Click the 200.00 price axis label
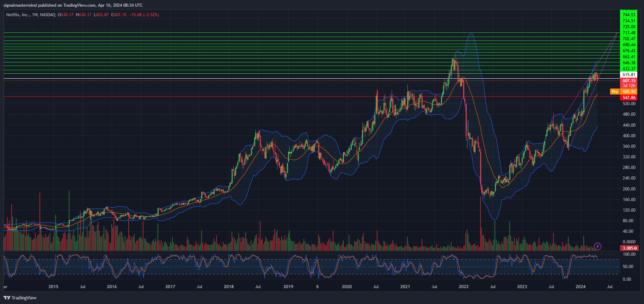Image resolution: width=644 pixels, height=304 pixels. [629, 189]
